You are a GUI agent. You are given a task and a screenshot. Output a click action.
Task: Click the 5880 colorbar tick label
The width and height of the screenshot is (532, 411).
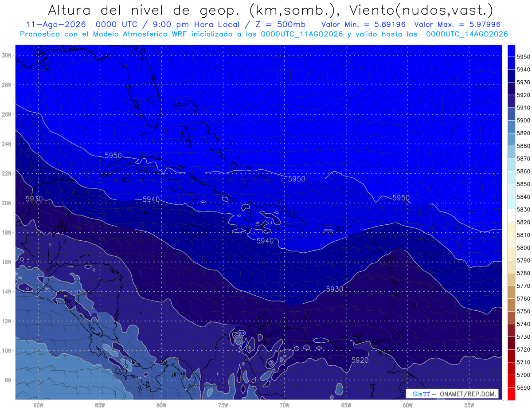524,146
